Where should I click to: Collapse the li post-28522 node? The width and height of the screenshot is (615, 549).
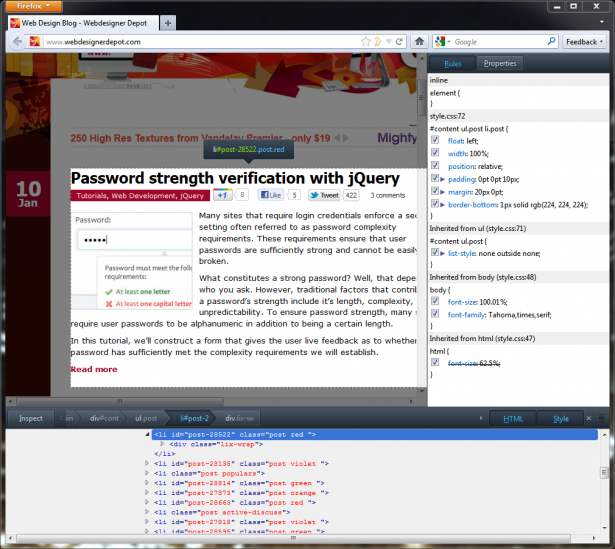pyautogui.click(x=147, y=434)
